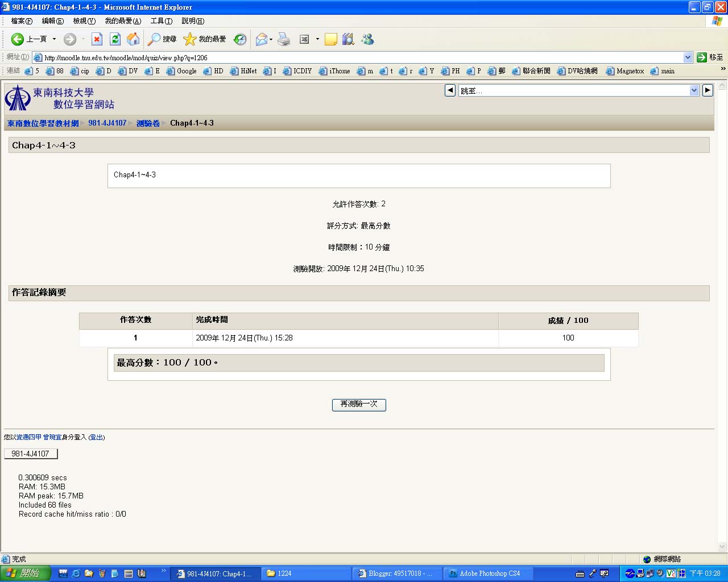728x582 pixels.
Task: Click the 登出 logout link
Action: [x=97, y=437]
